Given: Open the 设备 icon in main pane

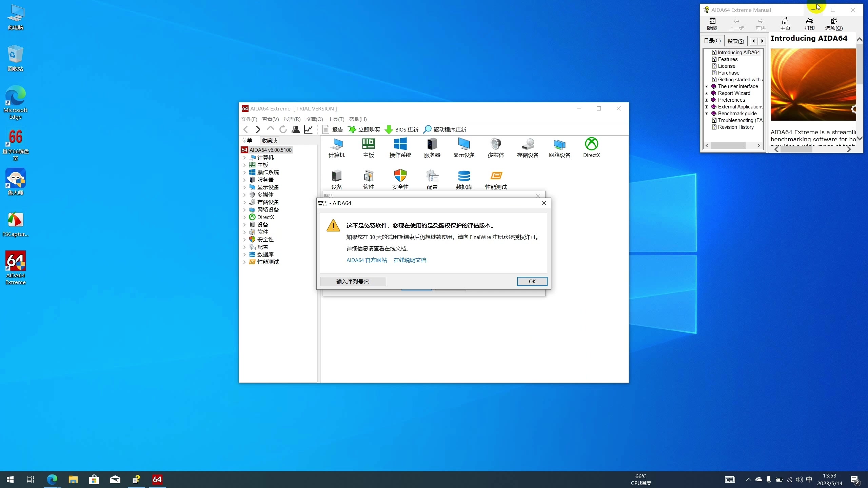Looking at the screenshot, I should tap(336, 180).
